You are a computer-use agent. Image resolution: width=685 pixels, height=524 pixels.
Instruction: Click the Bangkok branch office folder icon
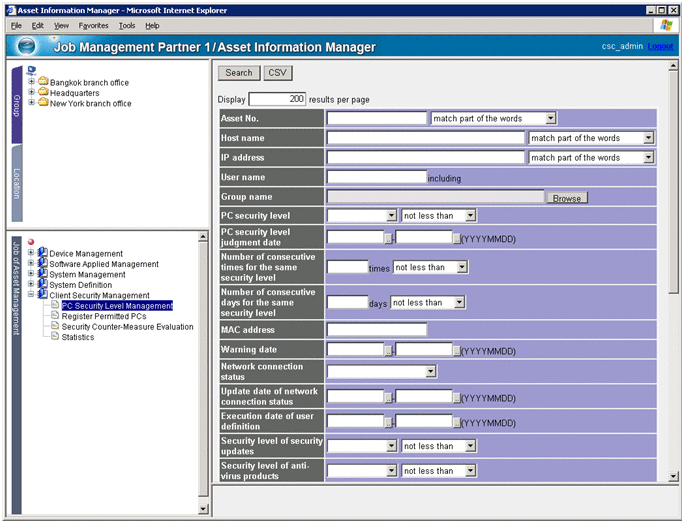click(43, 82)
